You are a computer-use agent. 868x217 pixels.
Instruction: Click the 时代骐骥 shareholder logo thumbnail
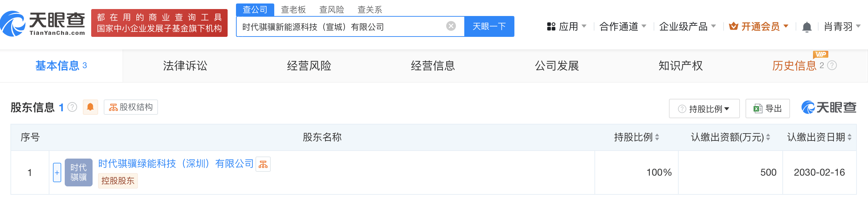click(79, 172)
